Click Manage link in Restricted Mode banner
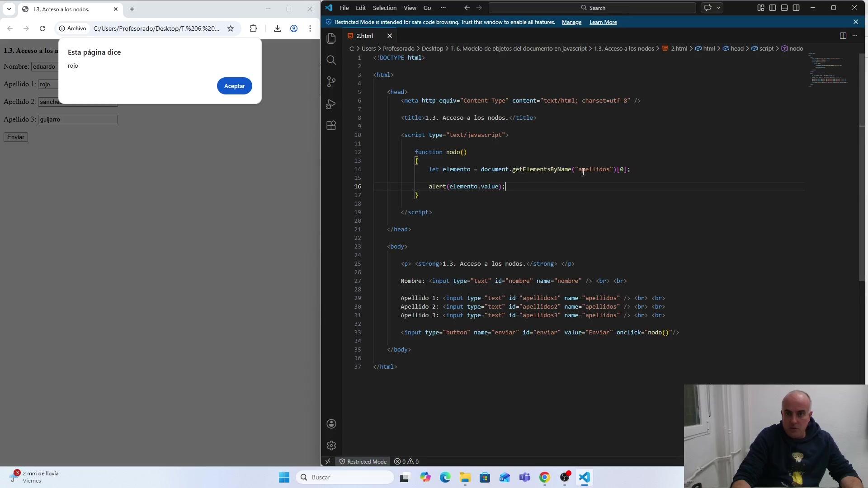This screenshot has width=868, height=488. 571,22
